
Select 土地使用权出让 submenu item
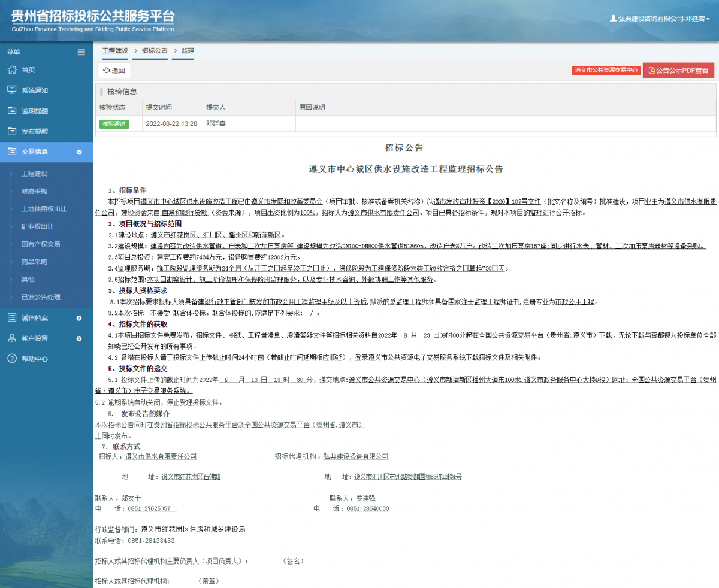[x=44, y=209]
